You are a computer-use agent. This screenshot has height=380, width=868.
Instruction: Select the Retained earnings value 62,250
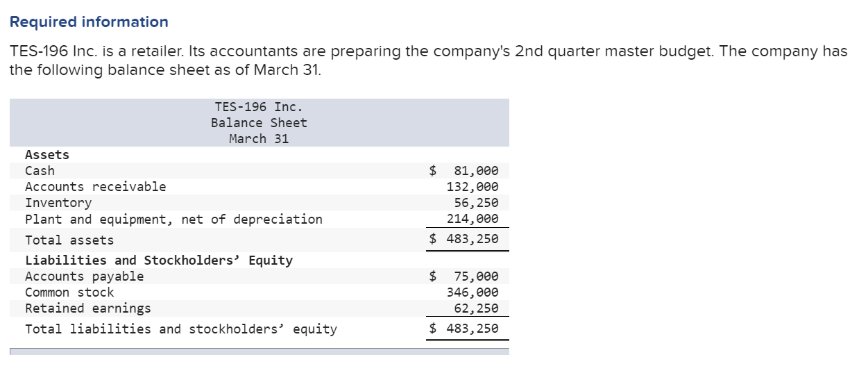pyautogui.click(x=476, y=308)
